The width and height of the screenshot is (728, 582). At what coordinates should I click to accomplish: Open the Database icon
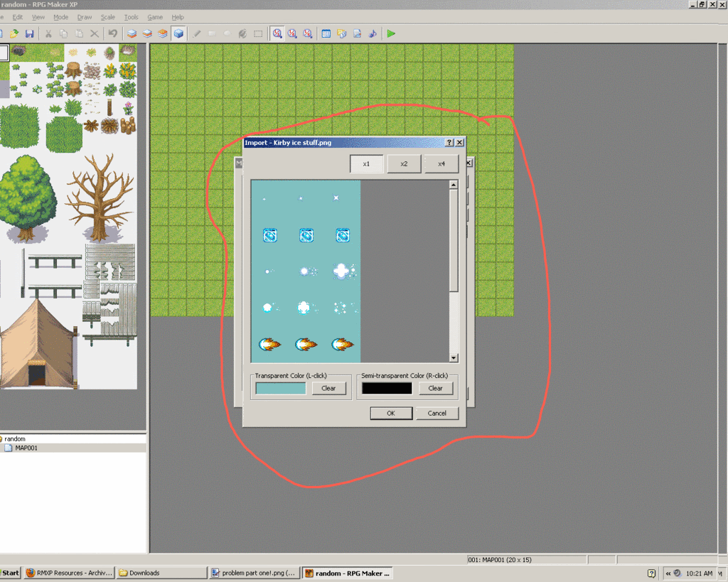click(x=326, y=33)
